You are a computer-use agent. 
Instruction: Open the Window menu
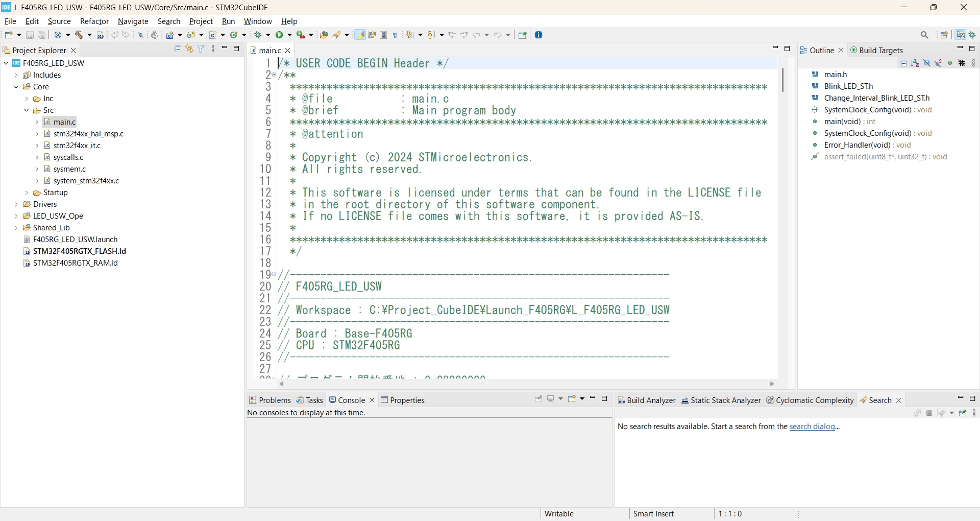click(258, 21)
